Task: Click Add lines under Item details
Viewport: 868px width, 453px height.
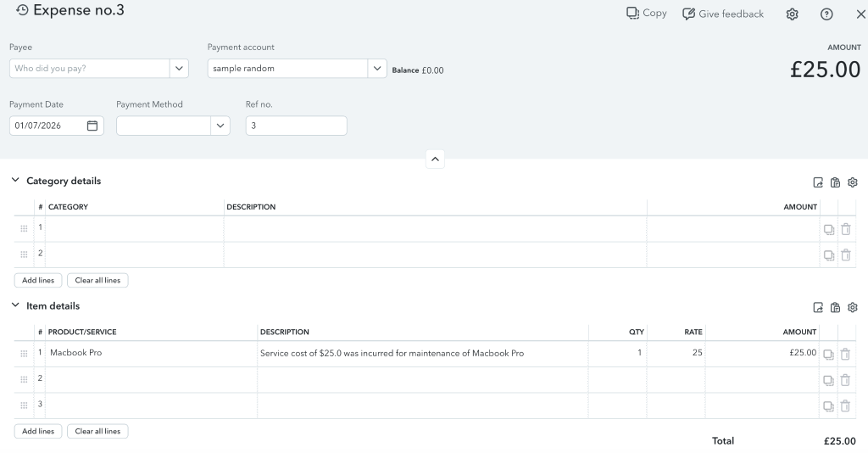Action: (x=38, y=432)
